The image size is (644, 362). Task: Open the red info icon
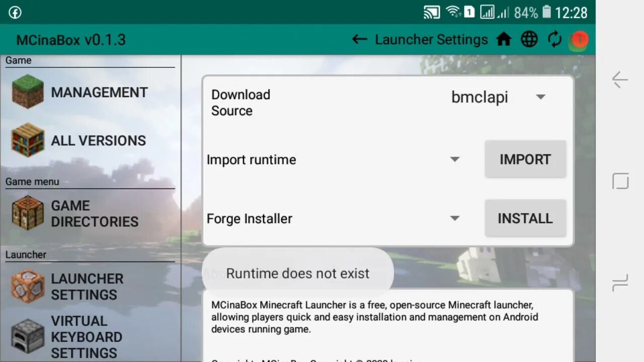point(580,39)
